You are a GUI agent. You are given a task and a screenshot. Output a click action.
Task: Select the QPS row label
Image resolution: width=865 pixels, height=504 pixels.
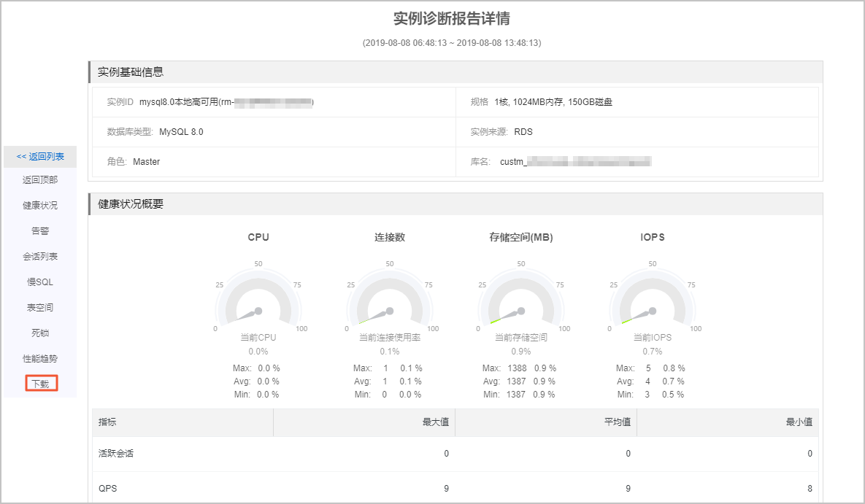[x=107, y=489]
